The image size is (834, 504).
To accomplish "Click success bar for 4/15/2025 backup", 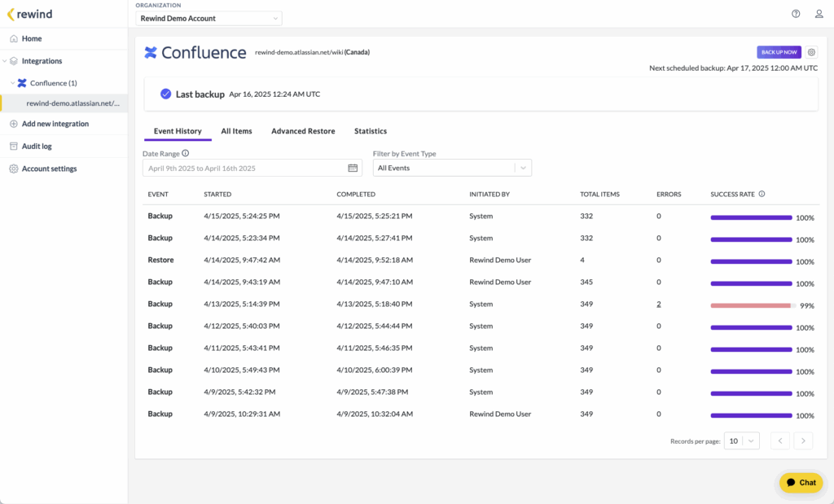I will tap(752, 217).
